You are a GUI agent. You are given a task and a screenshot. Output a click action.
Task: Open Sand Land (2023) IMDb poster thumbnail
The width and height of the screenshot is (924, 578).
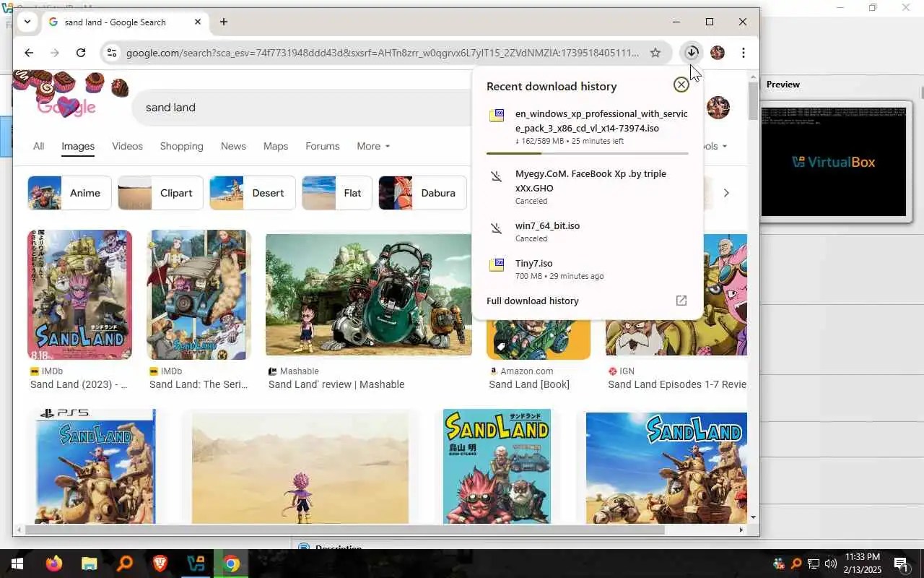tap(79, 295)
